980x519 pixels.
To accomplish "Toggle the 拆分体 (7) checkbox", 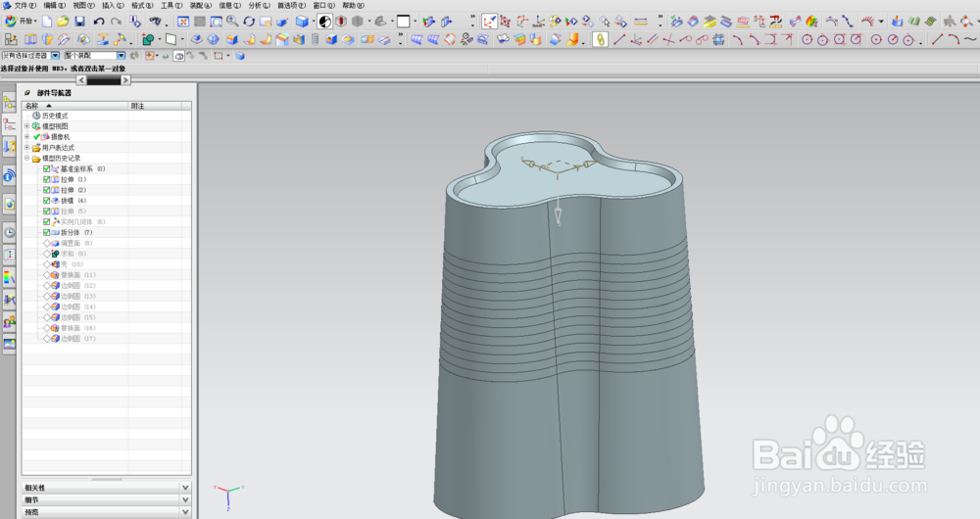I will pyautogui.click(x=46, y=232).
